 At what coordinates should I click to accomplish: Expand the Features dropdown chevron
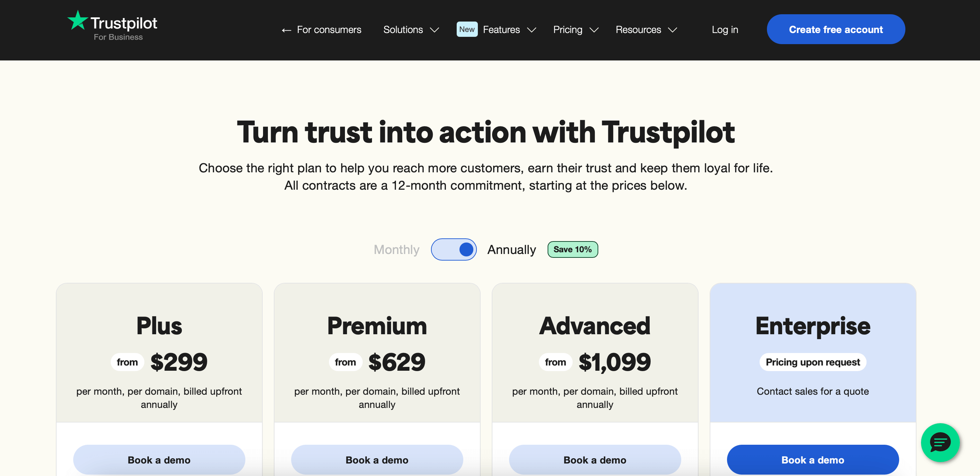coord(531,30)
